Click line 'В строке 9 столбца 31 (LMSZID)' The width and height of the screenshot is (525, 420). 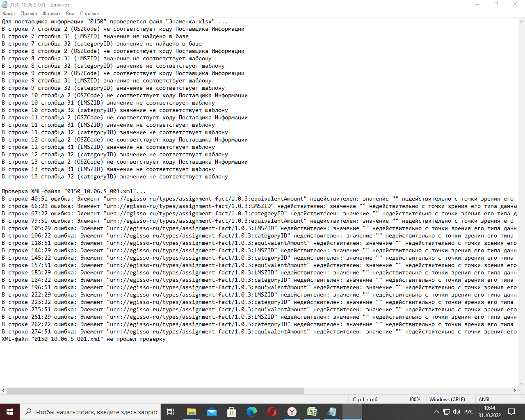pos(107,81)
